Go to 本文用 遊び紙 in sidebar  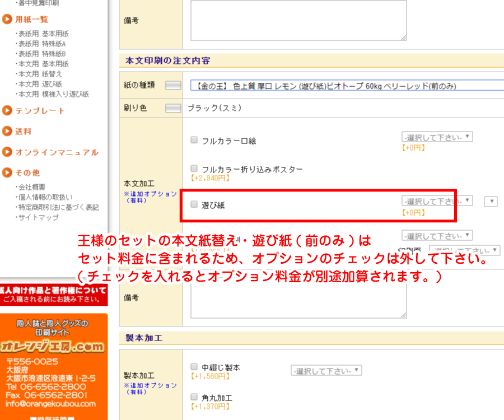coord(40,84)
